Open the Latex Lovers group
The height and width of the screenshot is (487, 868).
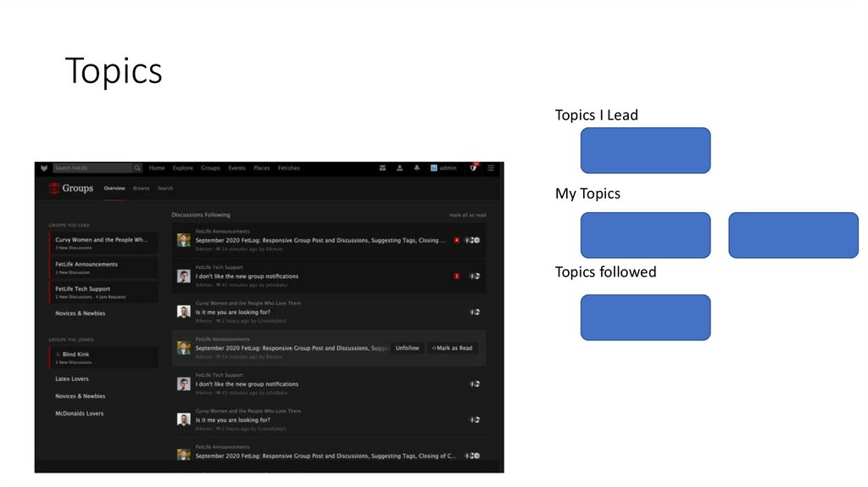point(72,379)
